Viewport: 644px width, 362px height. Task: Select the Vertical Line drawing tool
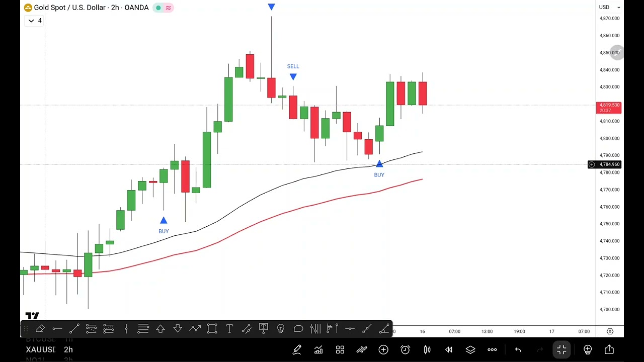(126, 329)
